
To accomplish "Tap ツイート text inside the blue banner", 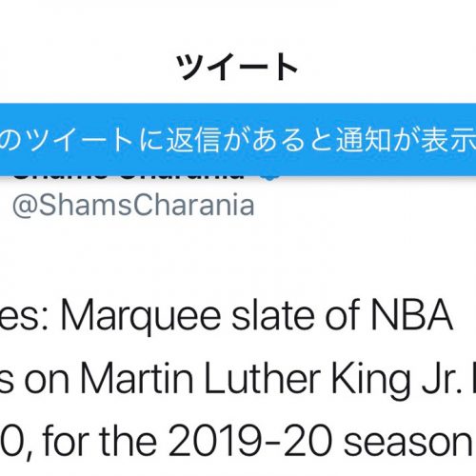I will point(80,140).
